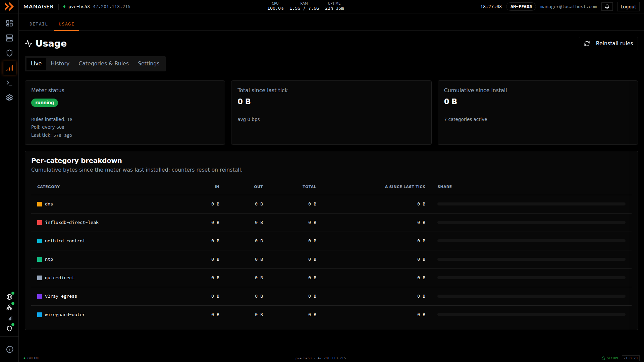Open the servers stack icon in sidebar
644x362 pixels.
9,38
